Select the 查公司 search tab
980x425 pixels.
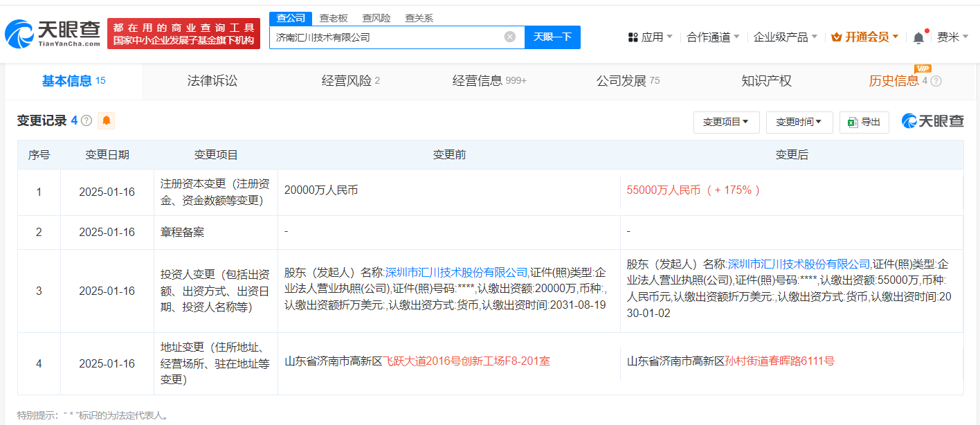coord(291,18)
